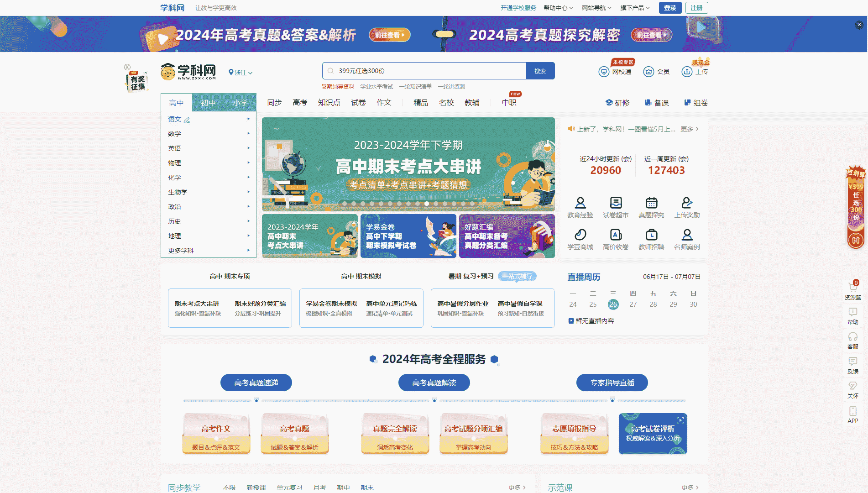This screenshot has height=493, width=868.
Task: Click the edit pencil beside 语文
Action: [x=187, y=120]
